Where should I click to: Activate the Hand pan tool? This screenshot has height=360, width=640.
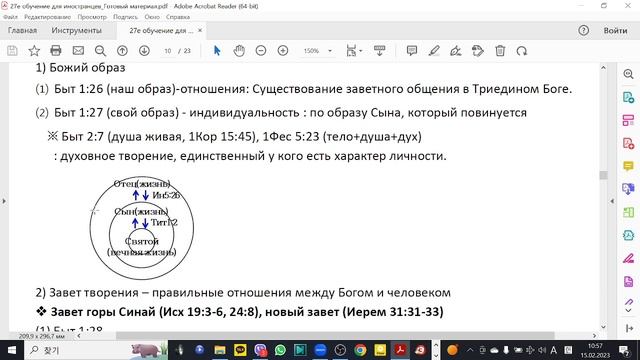coord(239,51)
